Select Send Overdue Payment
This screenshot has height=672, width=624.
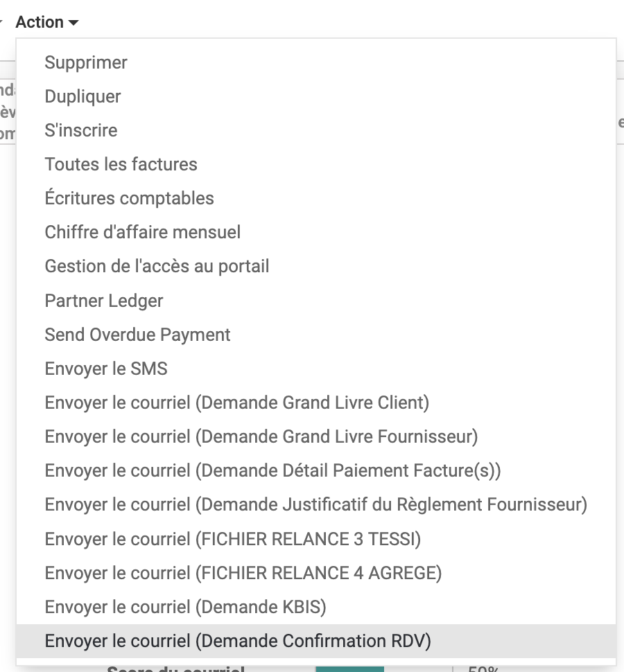[x=316, y=335]
